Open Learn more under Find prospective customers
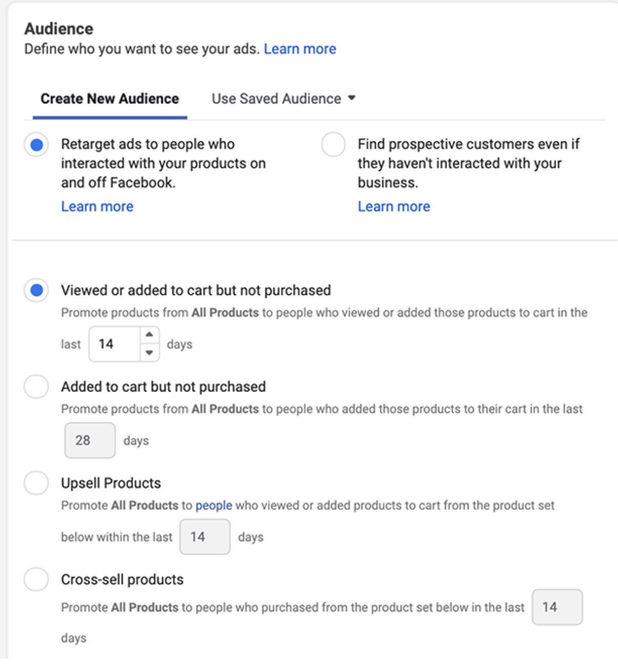618x672 pixels. pos(394,206)
